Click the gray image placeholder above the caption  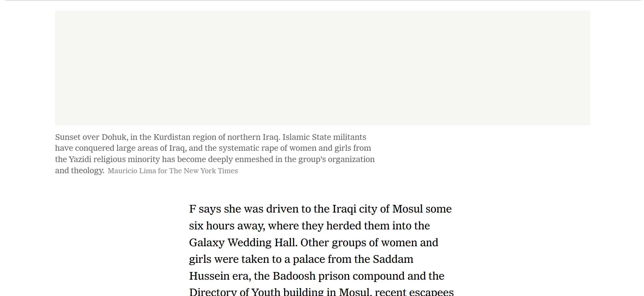[x=323, y=68]
